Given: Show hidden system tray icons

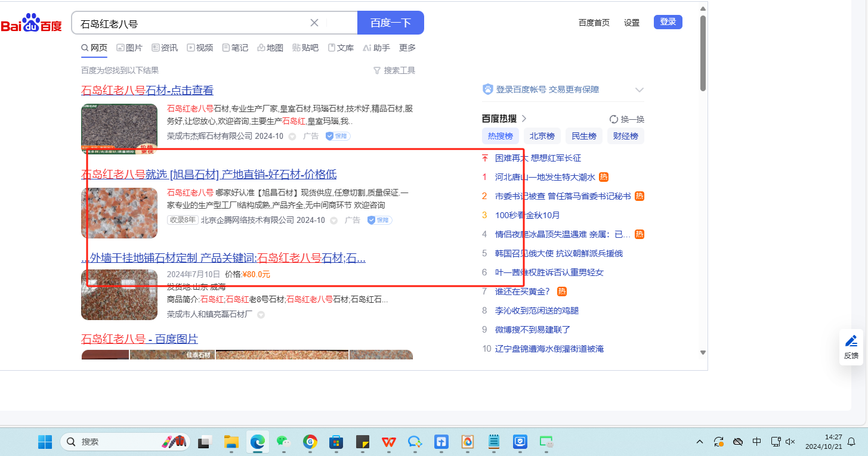Looking at the screenshot, I should (x=700, y=442).
